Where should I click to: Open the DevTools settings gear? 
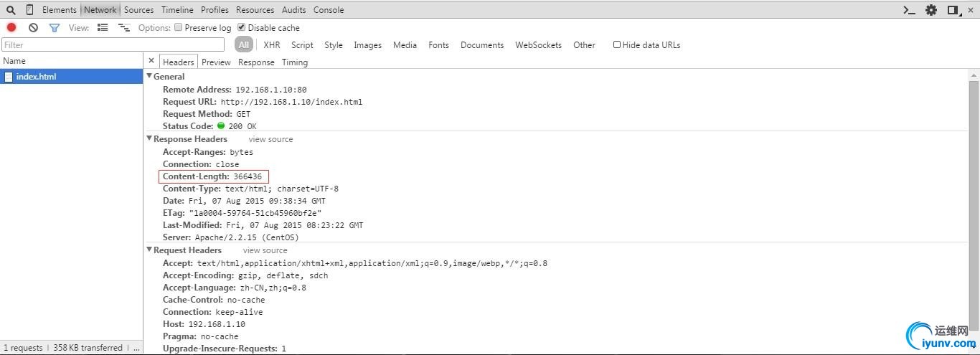[x=931, y=10]
